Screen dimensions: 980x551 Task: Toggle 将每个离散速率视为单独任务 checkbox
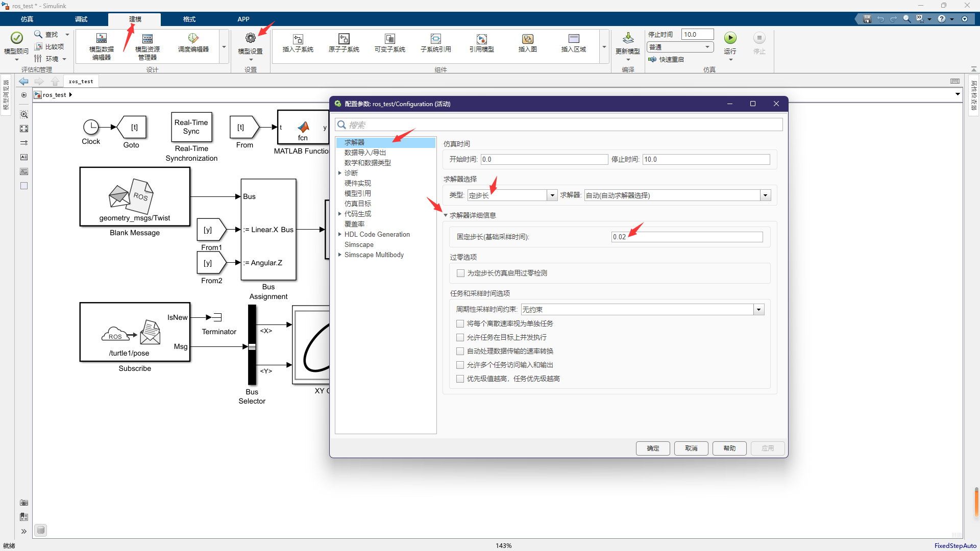(460, 324)
